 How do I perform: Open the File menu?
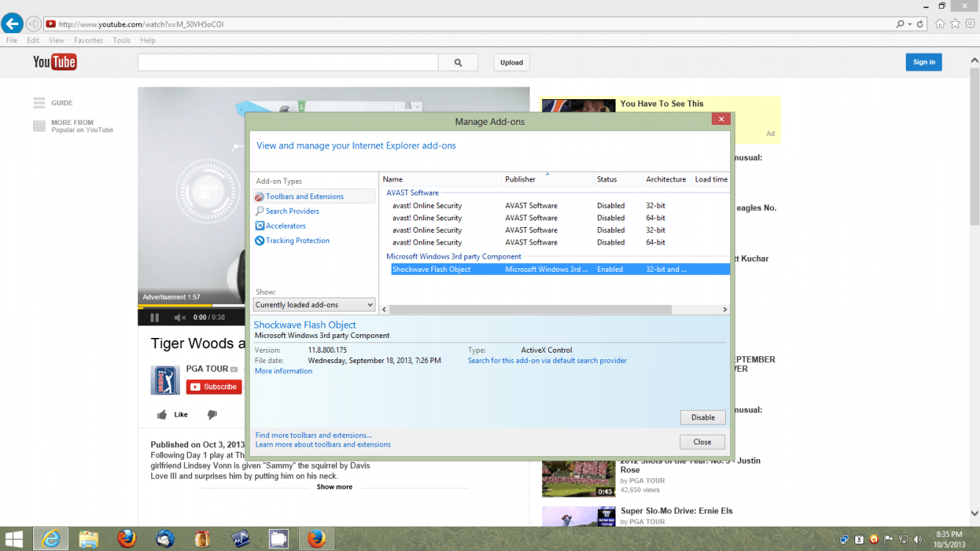point(12,40)
